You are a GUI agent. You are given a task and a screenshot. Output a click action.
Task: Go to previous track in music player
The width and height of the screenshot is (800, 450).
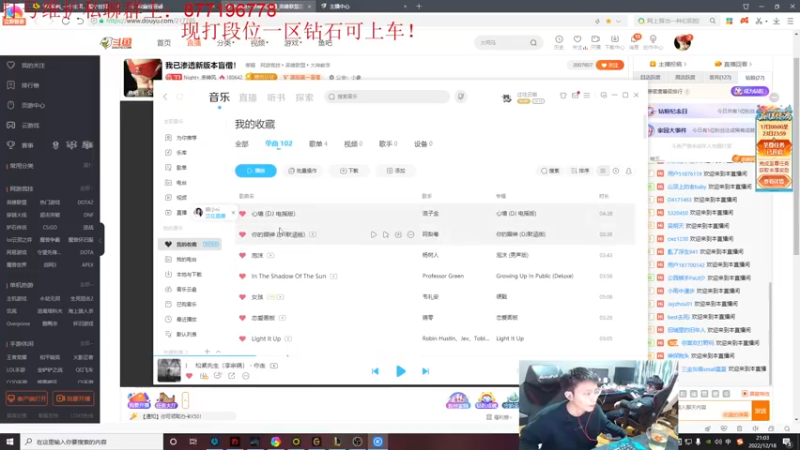click(376, 371)
